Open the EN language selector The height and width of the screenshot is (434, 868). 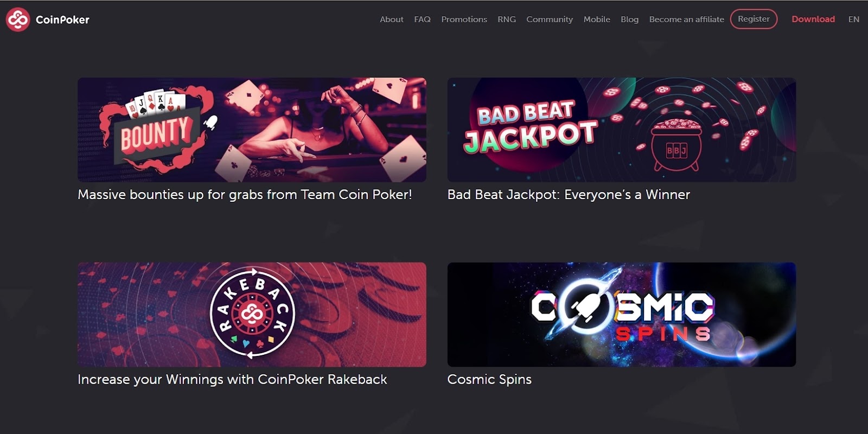tap(853, 20)
